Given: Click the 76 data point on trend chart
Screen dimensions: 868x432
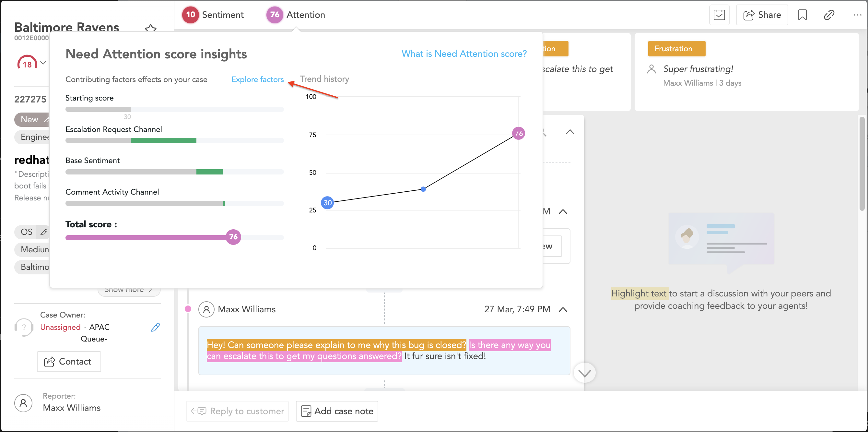Looking at the screenshot, I should (x=518, y=134).
